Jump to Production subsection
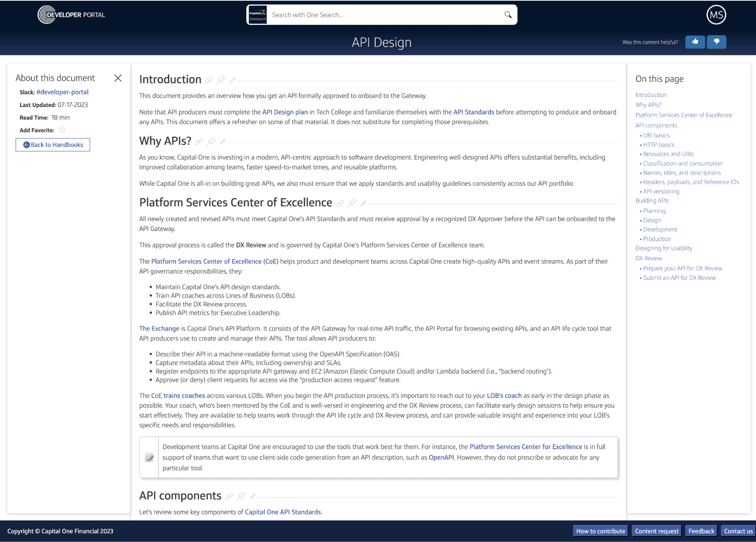The height and width of the screenshot is (542, 756). tap(657, 239)
